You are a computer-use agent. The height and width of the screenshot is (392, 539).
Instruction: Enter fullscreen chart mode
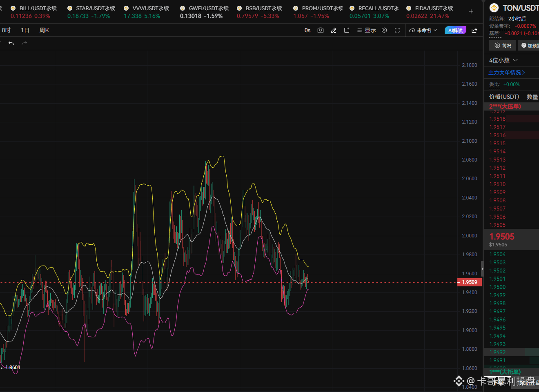coord(397,30)
